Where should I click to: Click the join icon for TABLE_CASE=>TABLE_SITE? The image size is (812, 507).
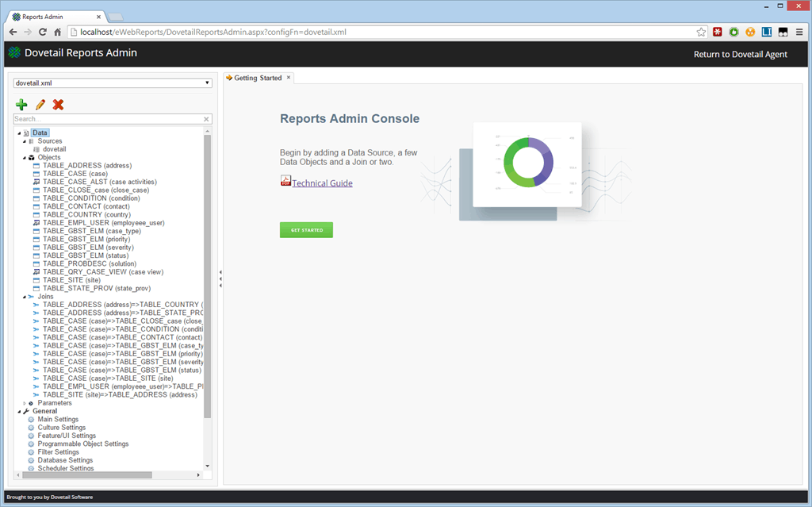(x=36, y=378)
